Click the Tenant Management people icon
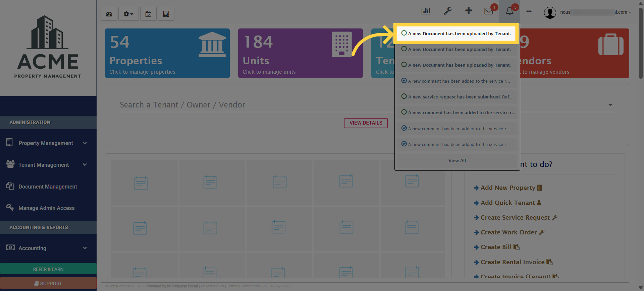Viewport: 644px width, 291px height. 10,164
